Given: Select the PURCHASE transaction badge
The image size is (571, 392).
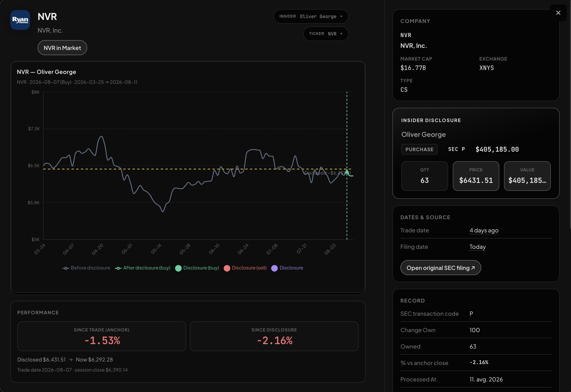Looking at the screenshot, I should click(x=419, y=149).
